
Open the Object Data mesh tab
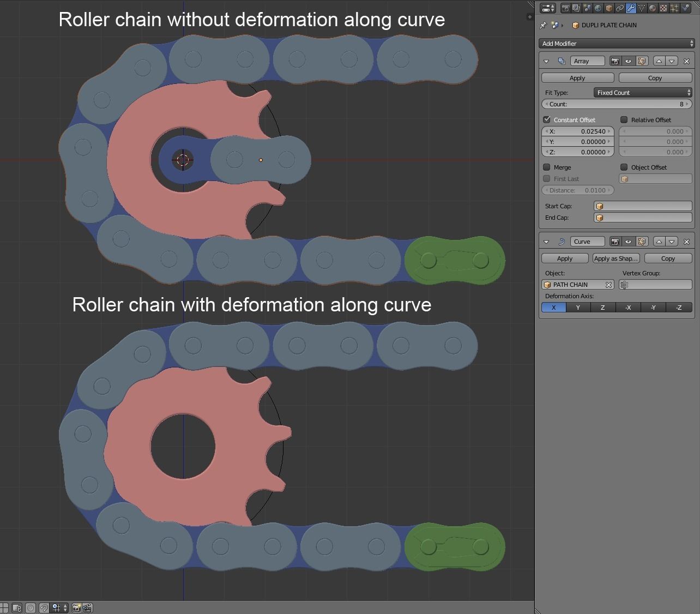pyautogui.click(x=642, y=8)
